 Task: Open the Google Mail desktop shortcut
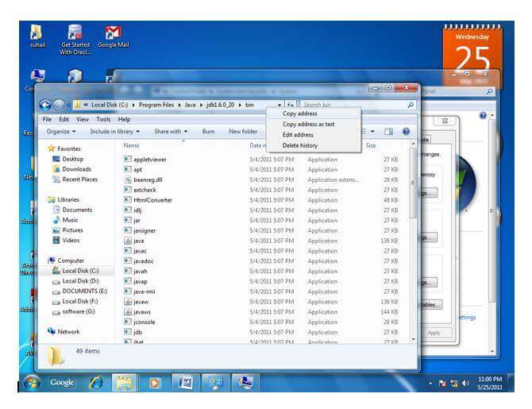tap(113, 37)
